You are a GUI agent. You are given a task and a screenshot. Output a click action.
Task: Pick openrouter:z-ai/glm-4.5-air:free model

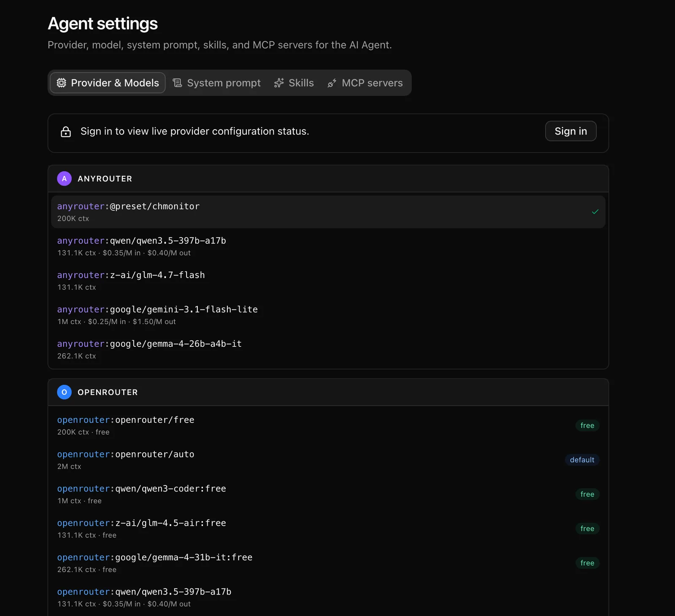328,529
